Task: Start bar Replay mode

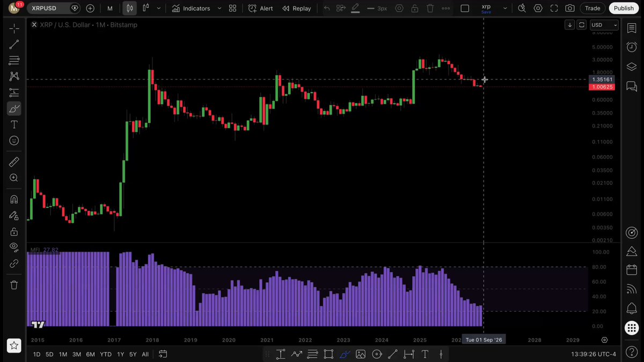Action: [297, 9]
